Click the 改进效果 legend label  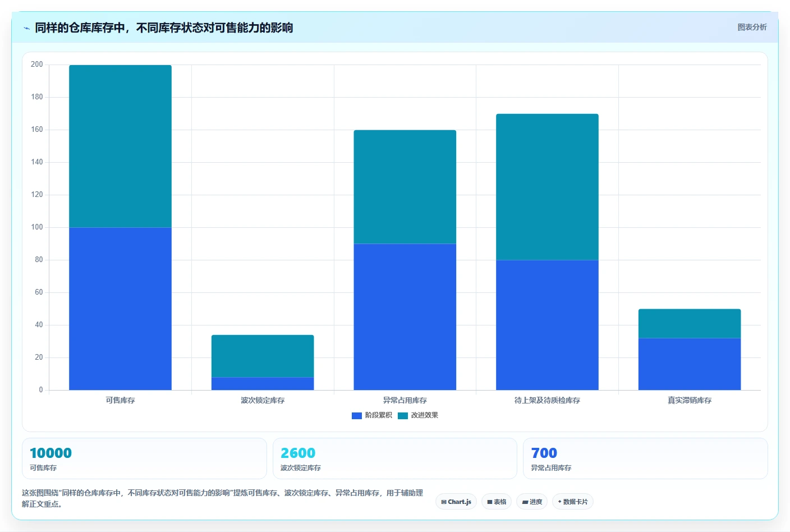point(424,415)
